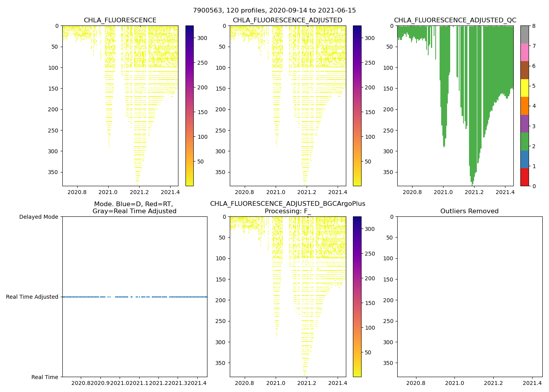
Task: Select the CHLA_FLUORESCENCE_ADJUSTED_BGCArgoPlus title
Action: click(x=287, y=204)
